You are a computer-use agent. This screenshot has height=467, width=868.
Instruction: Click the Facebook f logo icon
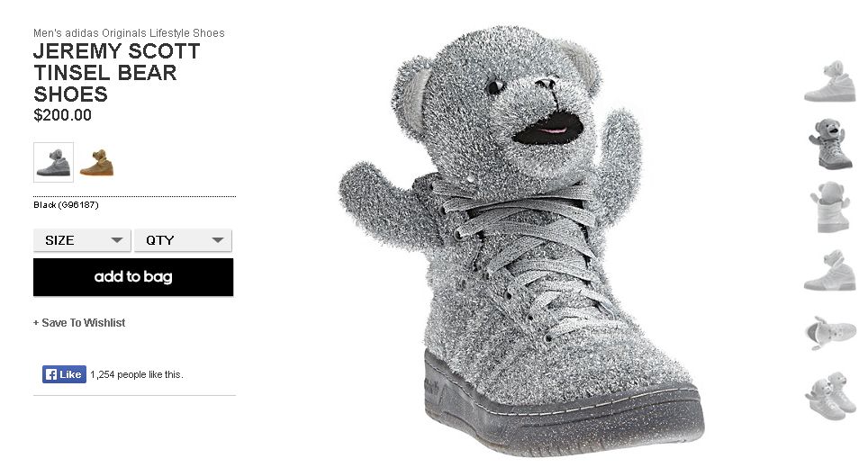[51, 374]
